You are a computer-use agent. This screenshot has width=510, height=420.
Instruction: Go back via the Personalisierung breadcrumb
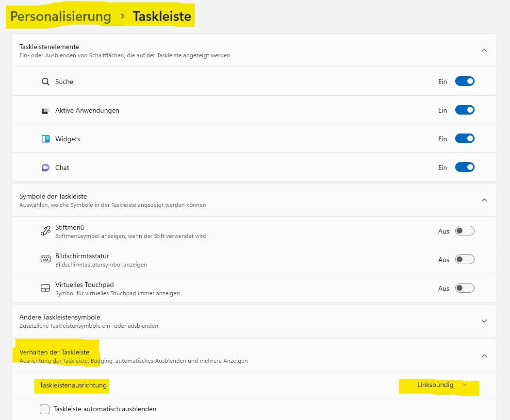[60, 16]
